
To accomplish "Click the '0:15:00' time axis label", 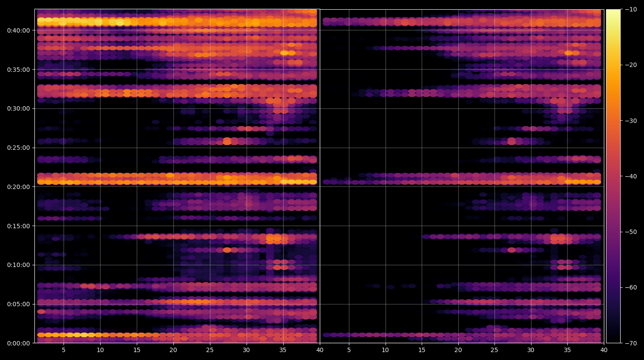I will (x=18, y=226).
